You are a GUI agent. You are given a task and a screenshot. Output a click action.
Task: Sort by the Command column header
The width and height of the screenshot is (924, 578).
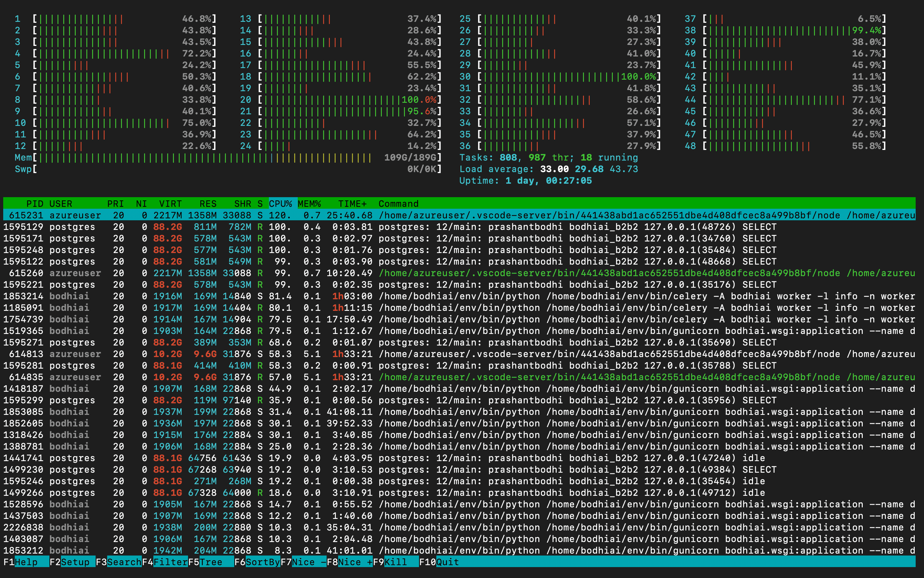398,204
